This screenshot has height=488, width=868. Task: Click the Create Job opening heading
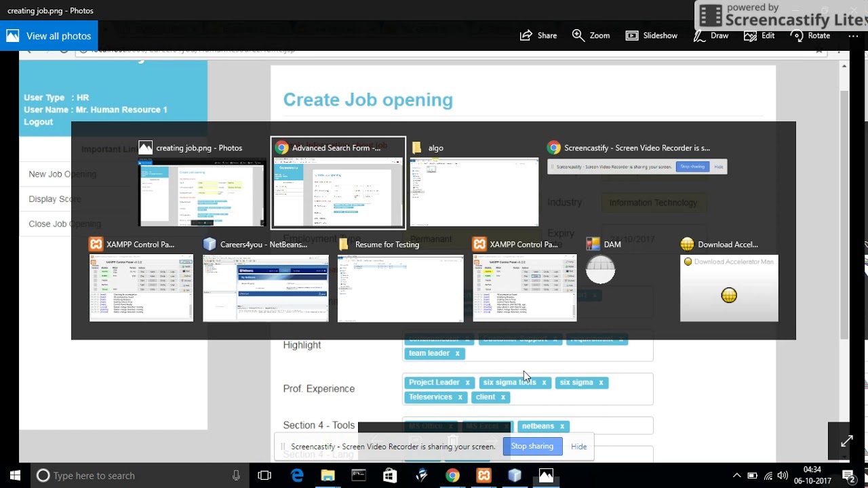click(368, 100)
